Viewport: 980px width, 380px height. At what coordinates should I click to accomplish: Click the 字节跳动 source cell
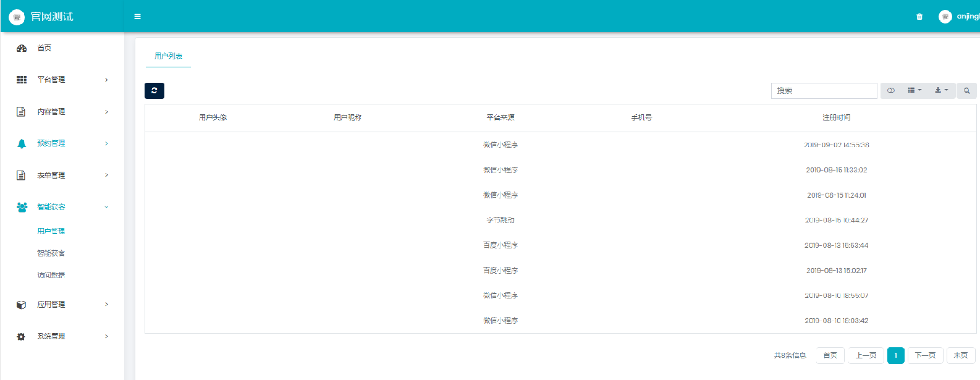click(x=501, y=220)
